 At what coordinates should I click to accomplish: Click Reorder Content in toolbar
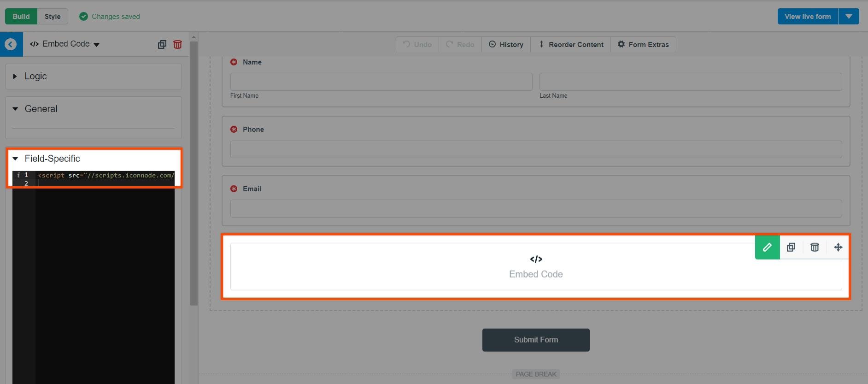(571, 44)
